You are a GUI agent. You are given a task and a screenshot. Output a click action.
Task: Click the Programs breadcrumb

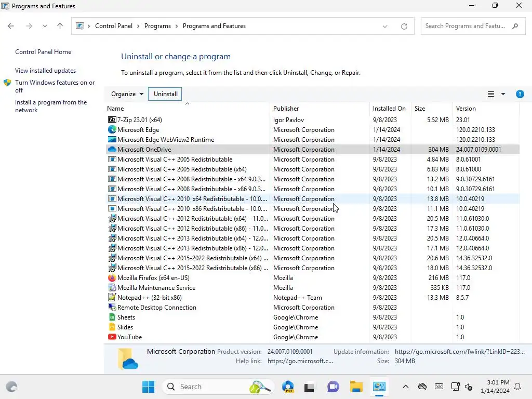tap(157, 26)
